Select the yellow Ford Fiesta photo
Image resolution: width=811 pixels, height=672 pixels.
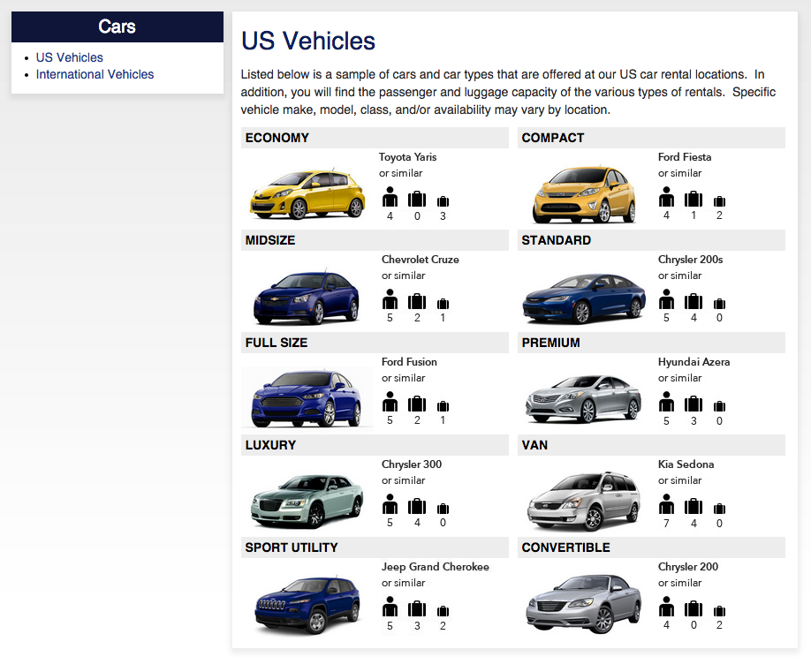[x=585, y=194]
